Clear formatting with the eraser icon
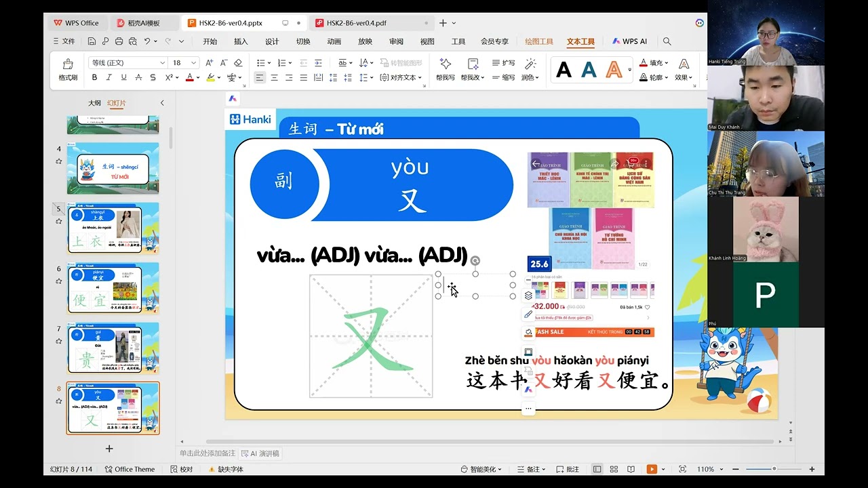 239,62
